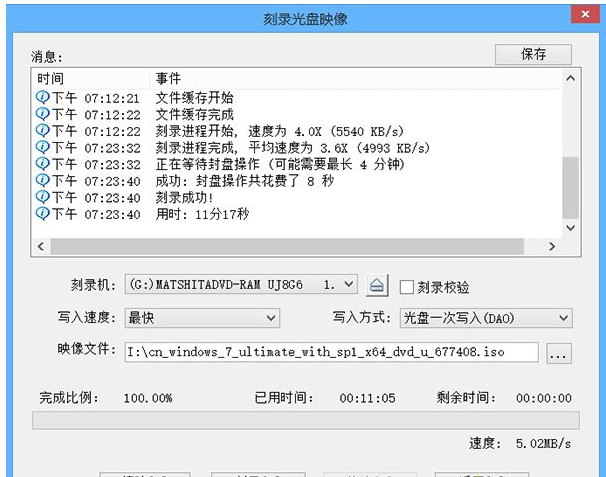This screenshot has width=606, height=477.
Task: Click the 事件 column header
Action: (x=350, y=78)
